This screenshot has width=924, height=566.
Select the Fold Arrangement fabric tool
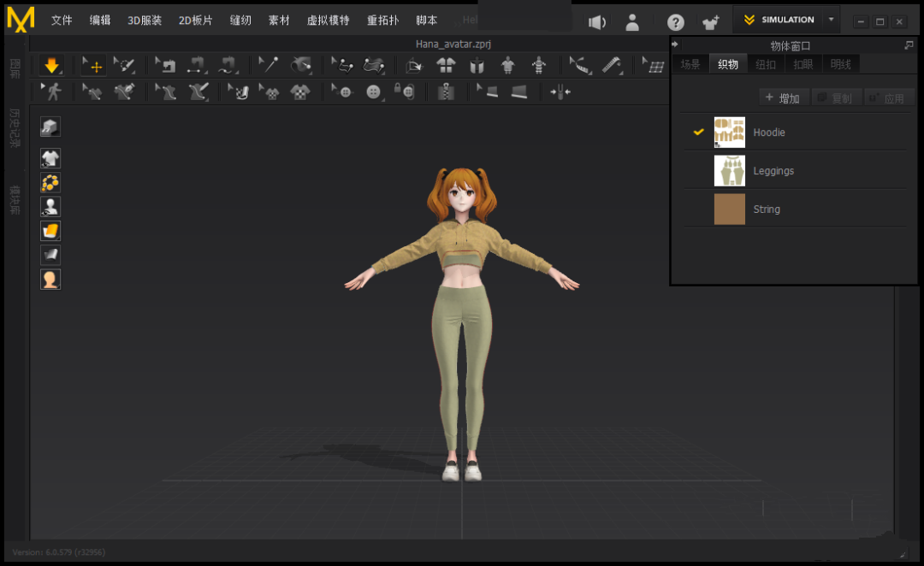(x=374, y=65)
